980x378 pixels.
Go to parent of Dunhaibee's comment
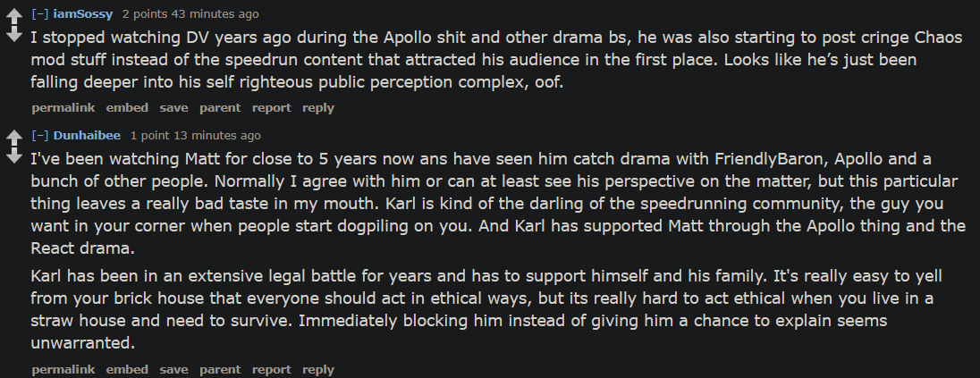pyautogui.click(x=220, y=369)
